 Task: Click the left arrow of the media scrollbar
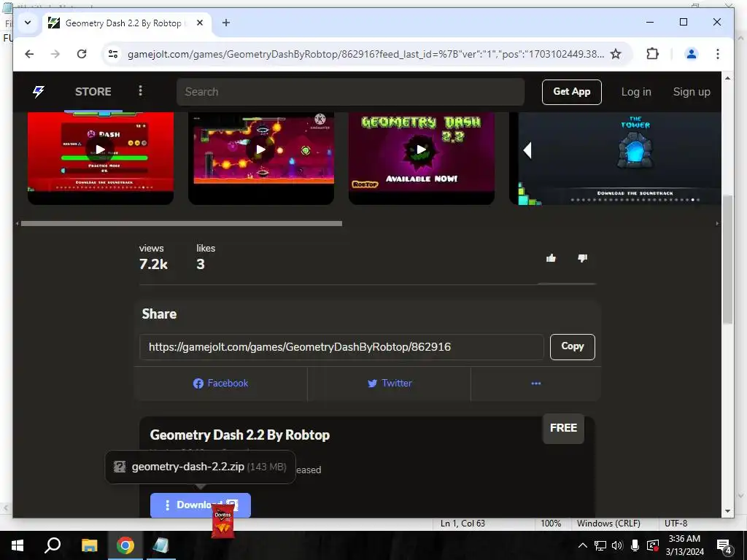18,223
